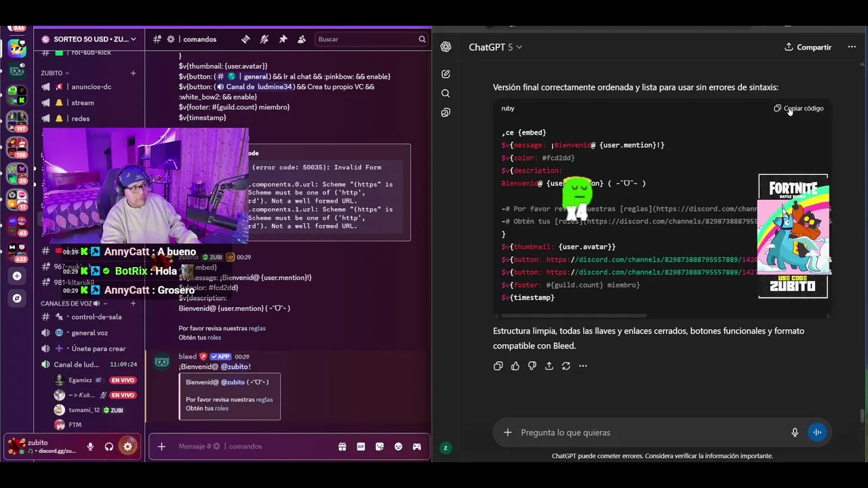The width and height of the screenshot is (868, 488).
Task: Click reglas link in bleed embed
Action: pyautogui.click(x=264, y=400)
